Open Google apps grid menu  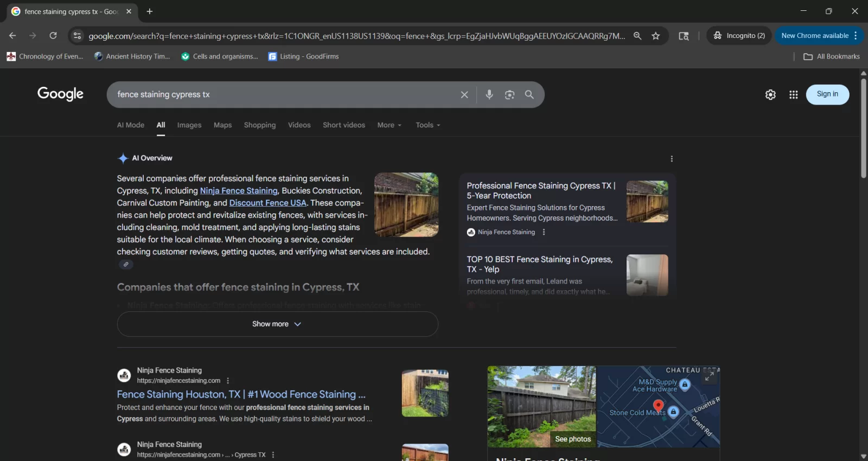pyautogui.click(x=793, y=95)
